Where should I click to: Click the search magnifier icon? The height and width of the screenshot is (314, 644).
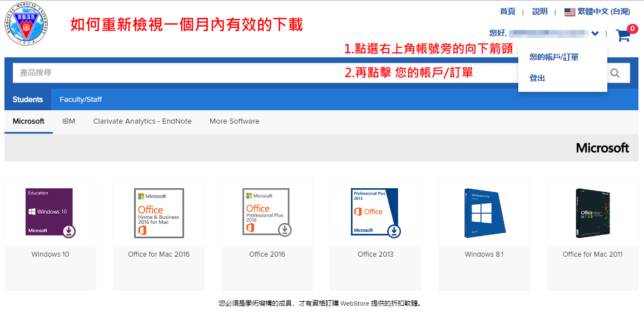[615, 73]
